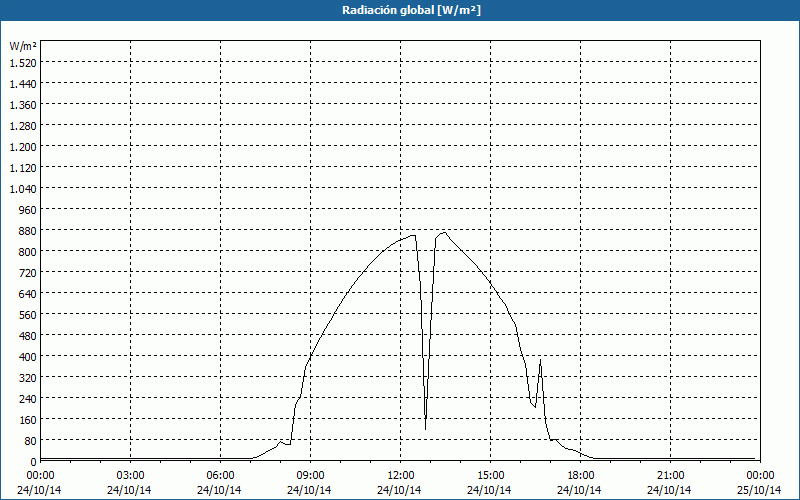Click the 880 value on Y axis
Screen dimensions: 800x500
[x=28, y=231]
